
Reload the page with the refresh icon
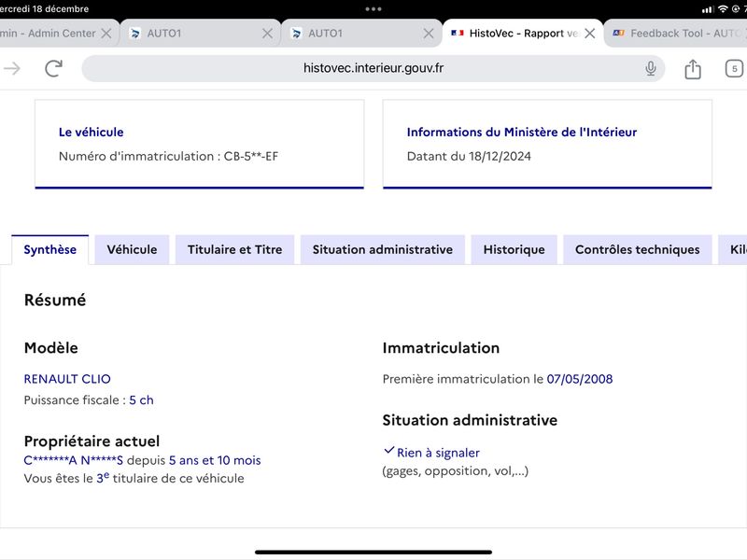point(53,68)
